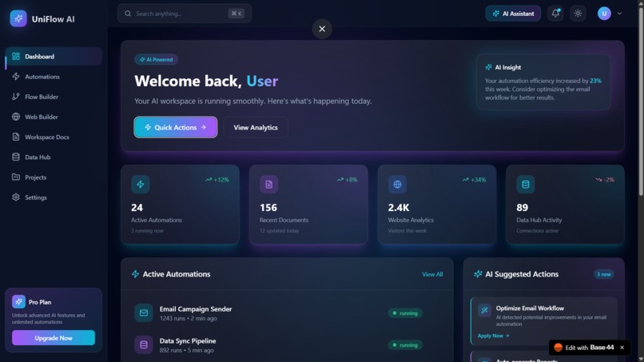Open the Data Sync Pipeline row
644x362 pixels.
click(x=287, y=344)
